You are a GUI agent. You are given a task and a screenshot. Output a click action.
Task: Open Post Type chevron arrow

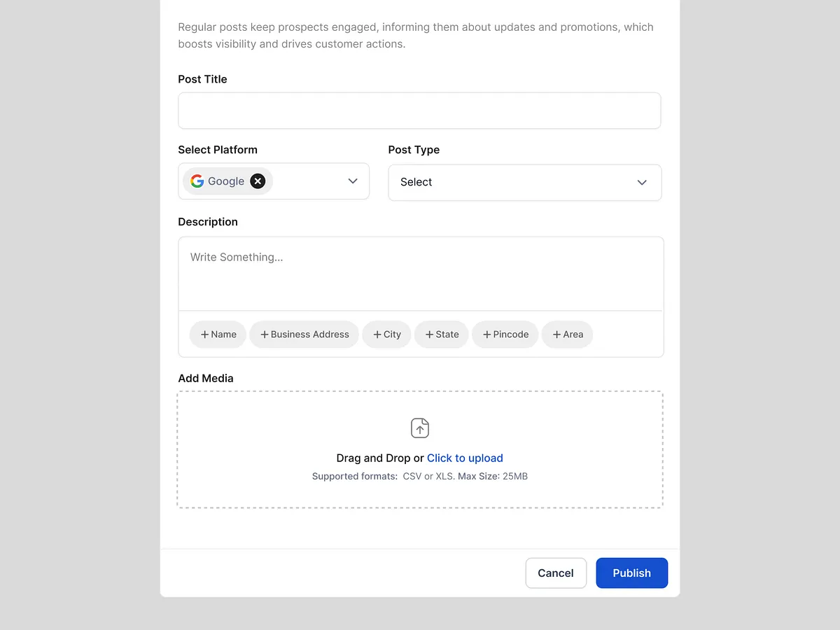pyautogui.click(x=641, y=182)
